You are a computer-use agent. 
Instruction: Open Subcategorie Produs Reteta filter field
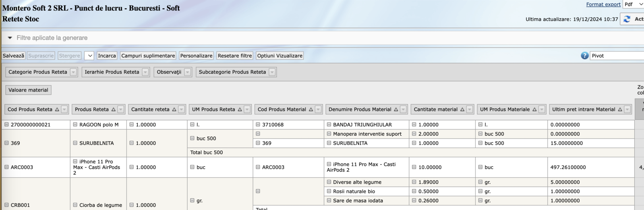coord(272,72)
